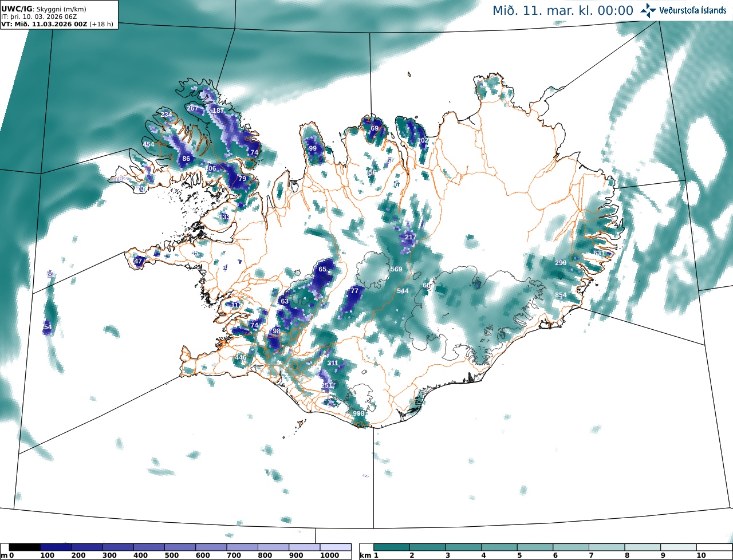
Task: Click the visibility value 854 on the map
Action: pos(561,295)
